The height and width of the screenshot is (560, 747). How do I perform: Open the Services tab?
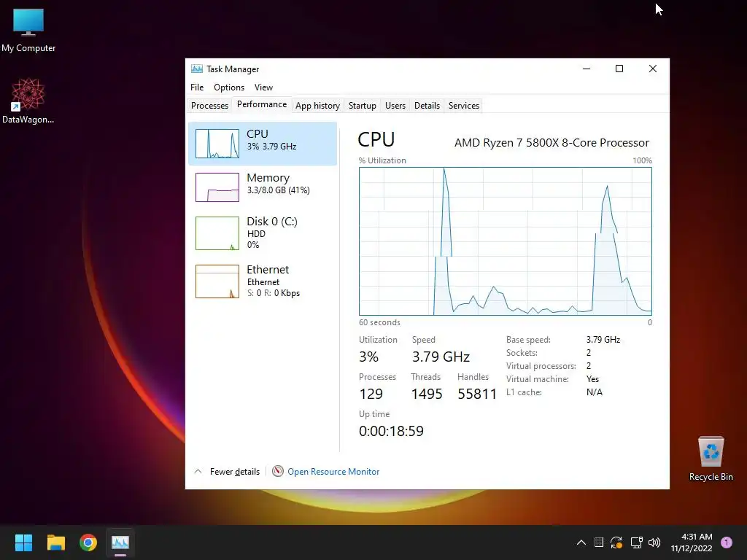(464, 105)
